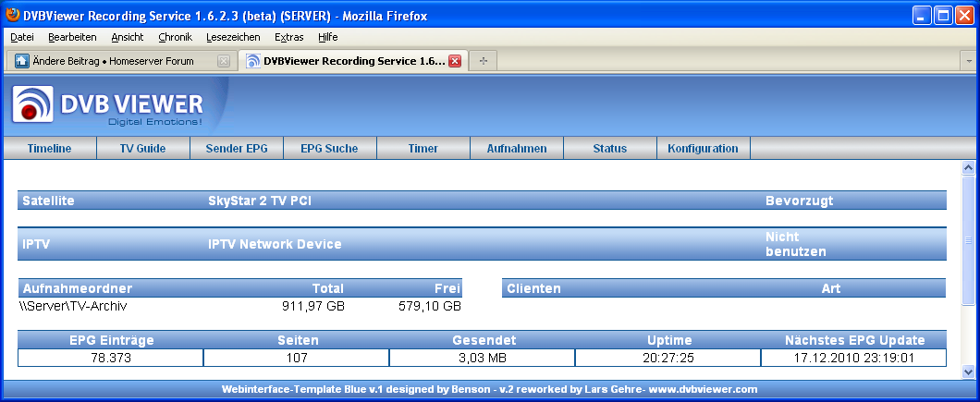Screen dimensions: 980x402
Task: Click the vertical scrollbar thumb
Action: pyautogui.click(x=969, y=240)
